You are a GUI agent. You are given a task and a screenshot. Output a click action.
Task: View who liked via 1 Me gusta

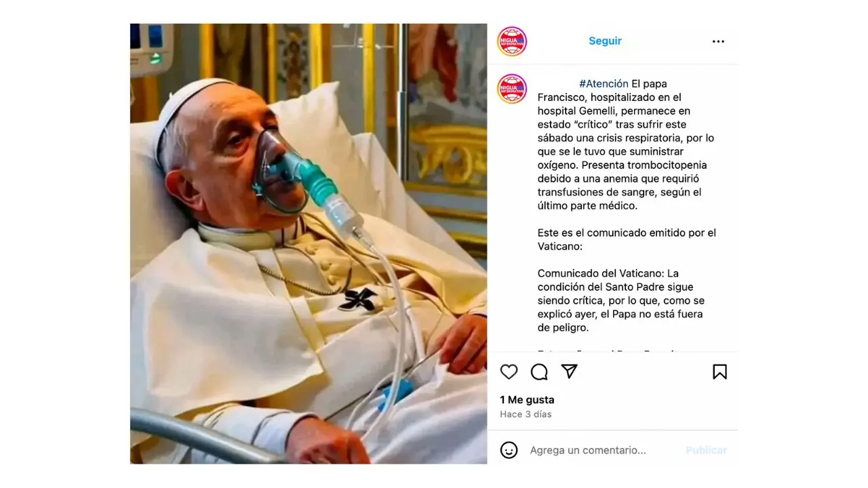(527, 400)
